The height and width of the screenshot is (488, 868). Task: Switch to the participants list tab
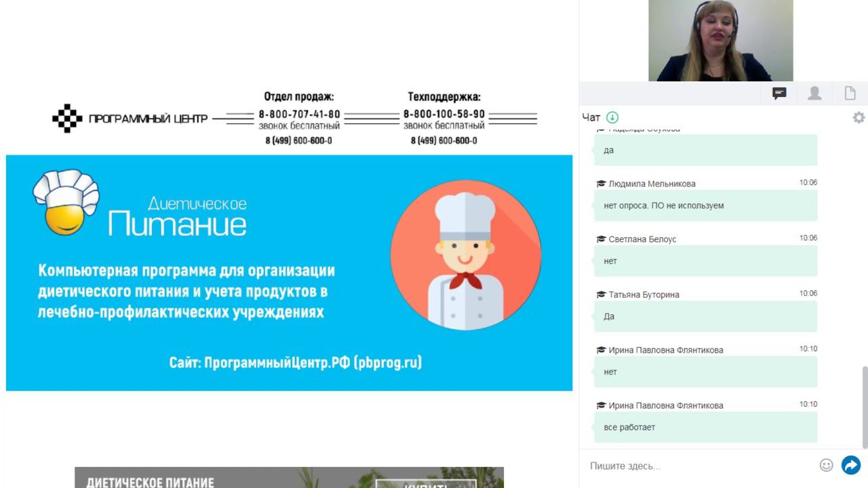(814, 94)
